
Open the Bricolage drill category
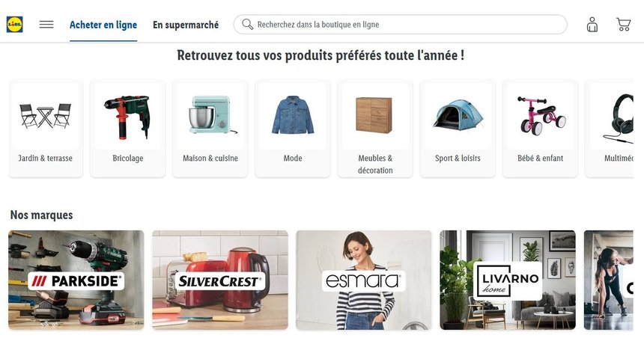click(128, 129)
